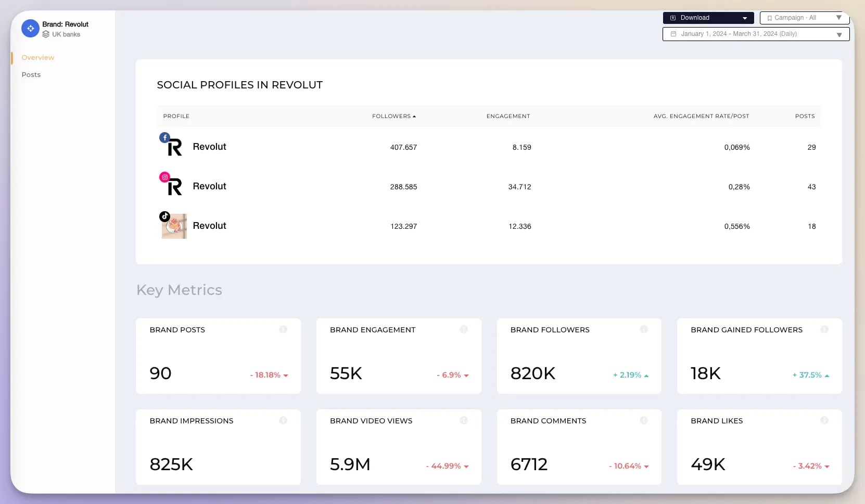Image resolution: width=865 pixels, height=504 pixels.
Task: Click Social Profiles in Revolut heading
Action: pyautogui.click(x=240, y=85)
